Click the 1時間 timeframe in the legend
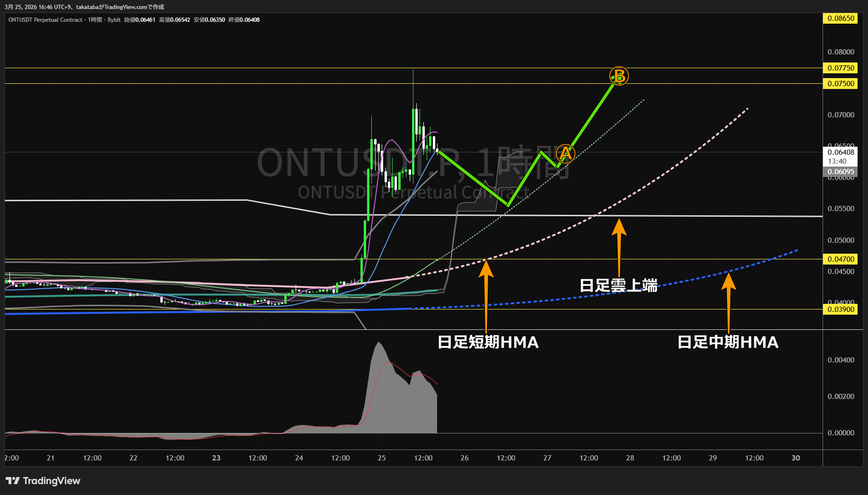868x495 pixels. click(x=95, y=20)
